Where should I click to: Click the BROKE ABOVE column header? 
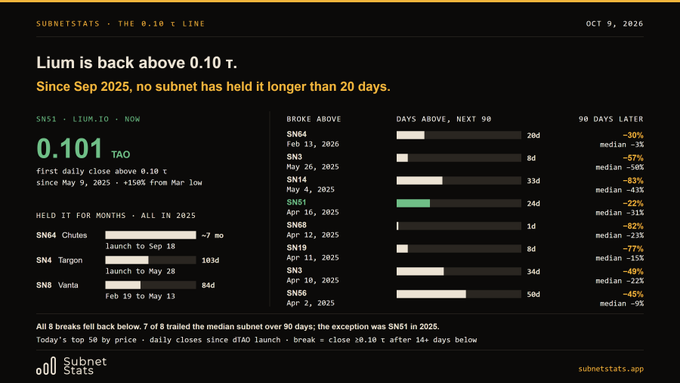pyautogui.click(x=314, y=119)
